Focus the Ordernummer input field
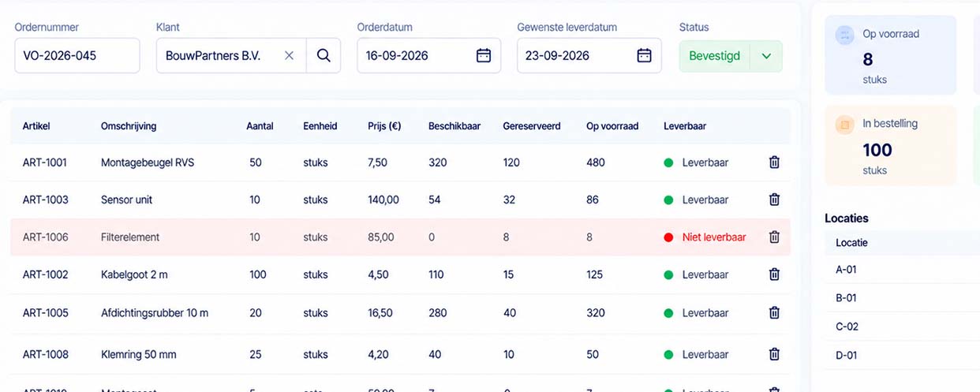Viewport: 980px width, 392px height. coord(77,56)
